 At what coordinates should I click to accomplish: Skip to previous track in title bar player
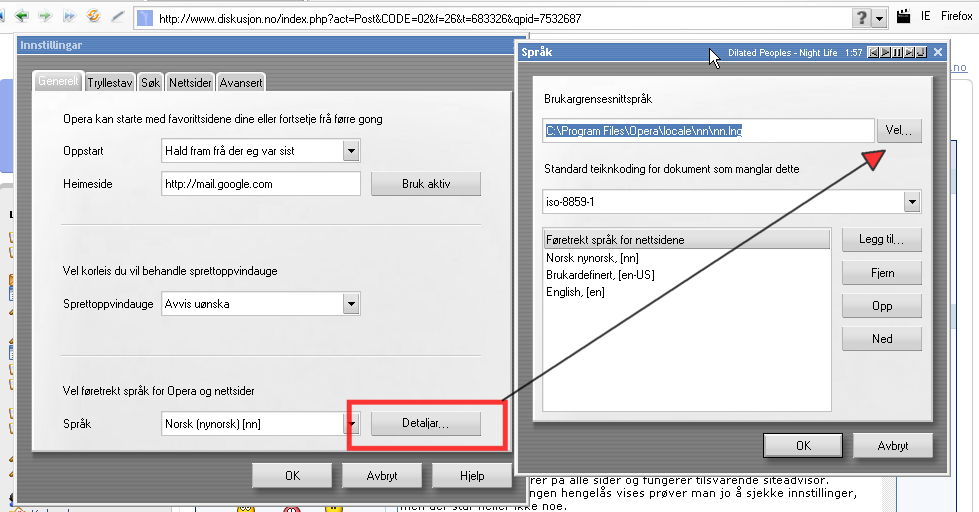pos(874,52)
